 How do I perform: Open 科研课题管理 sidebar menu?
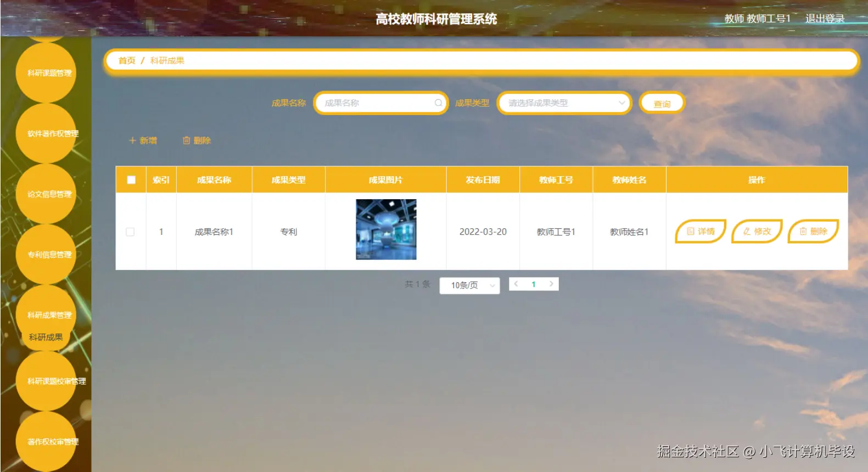47,73
